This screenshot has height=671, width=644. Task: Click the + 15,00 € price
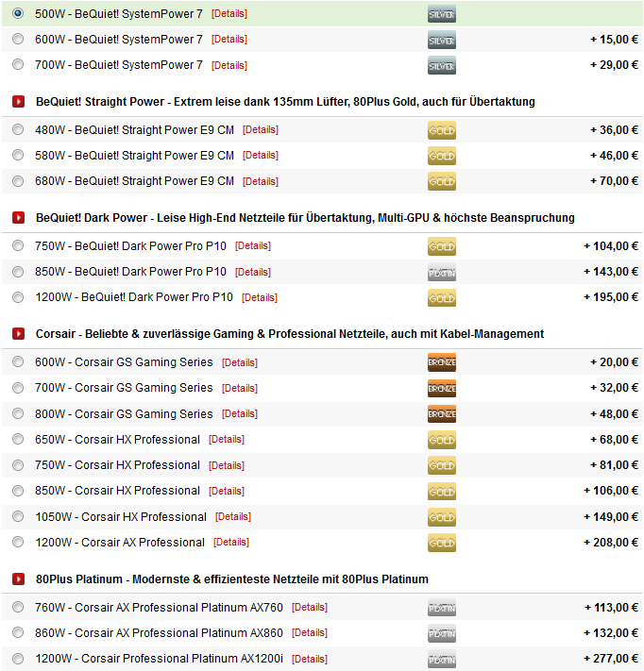pos(614,40)
